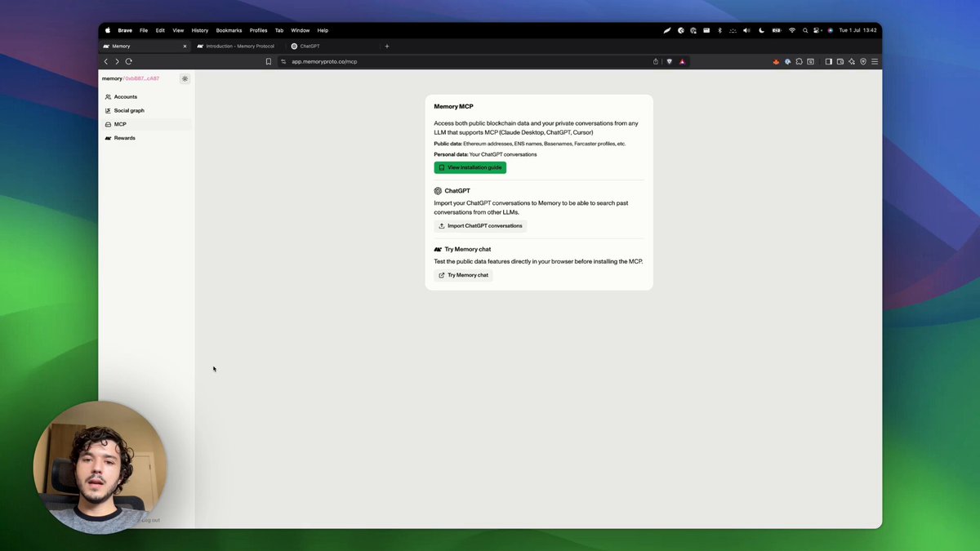
Task: Click the Accounts people icon
Action: (108, 97)
